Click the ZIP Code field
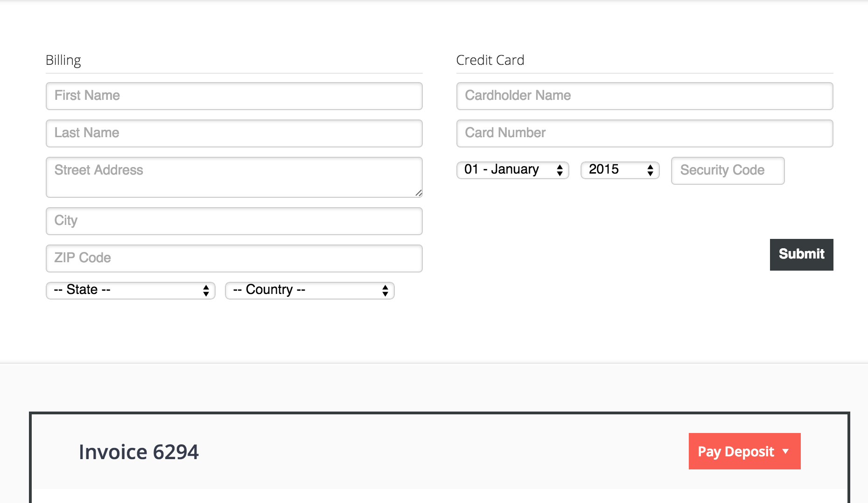 pos(234,258)
